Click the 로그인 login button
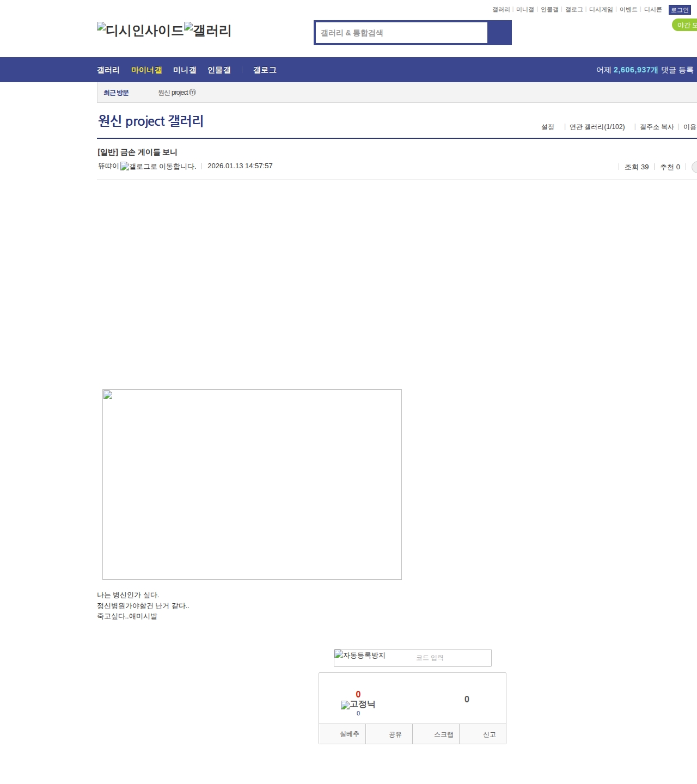The height and width of the screenshot is (784, 697). coord(680,10)
